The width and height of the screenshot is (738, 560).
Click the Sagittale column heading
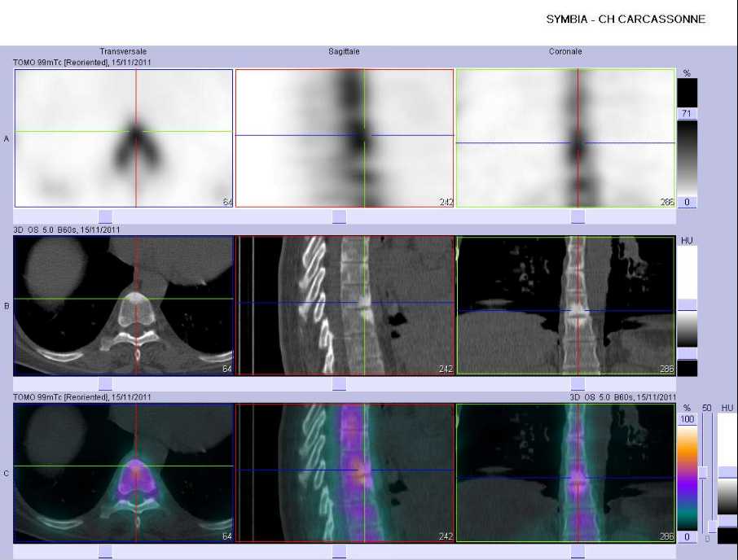[344, 51]
